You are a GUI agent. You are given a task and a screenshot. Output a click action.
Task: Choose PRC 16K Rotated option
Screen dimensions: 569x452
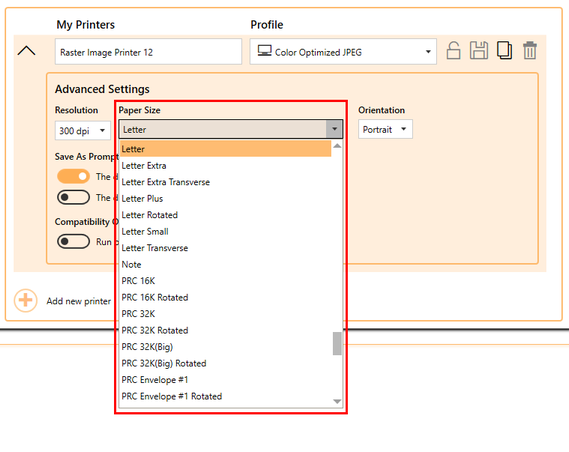[225, 297]
